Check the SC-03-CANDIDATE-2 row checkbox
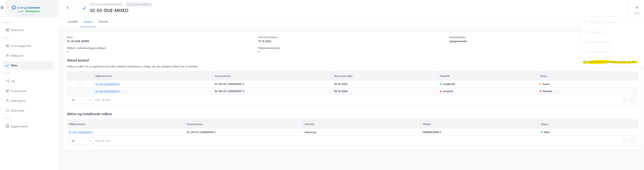The width and height of the screenshot is (644, 170). point(80,84)
